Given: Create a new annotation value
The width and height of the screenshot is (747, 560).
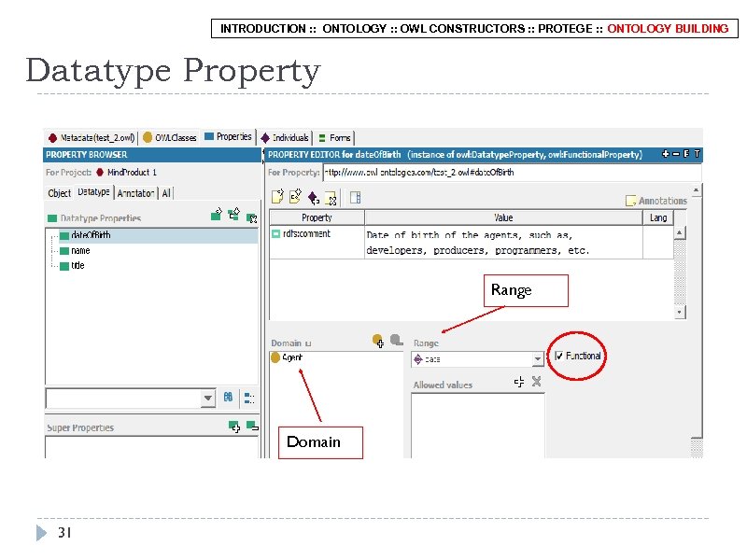Looking at the screenshot, I should tap(277, 196).
